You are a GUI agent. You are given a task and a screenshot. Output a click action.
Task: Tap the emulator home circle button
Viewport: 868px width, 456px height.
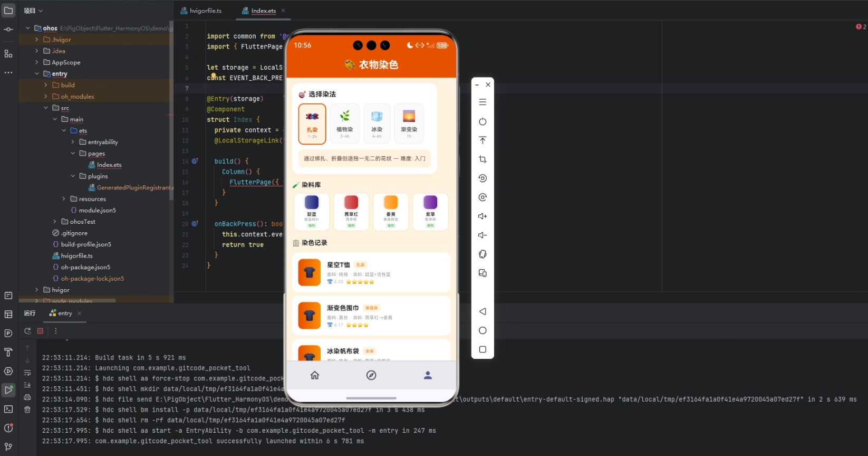pos(483,330)
